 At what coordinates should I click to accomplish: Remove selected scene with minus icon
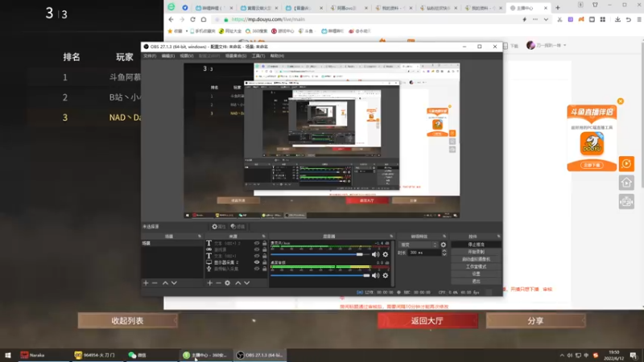pos(155,283)
